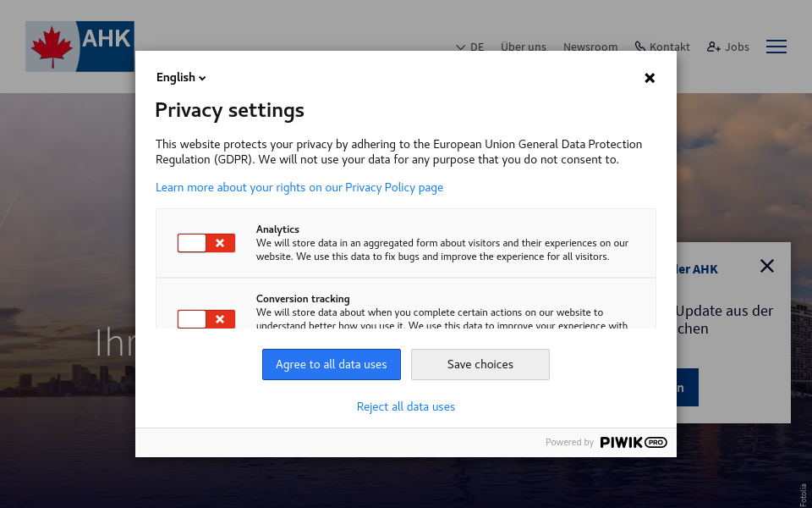Dismiss the AHK newsletter popup
Screen dimensions: 812x508
point(766,266)
